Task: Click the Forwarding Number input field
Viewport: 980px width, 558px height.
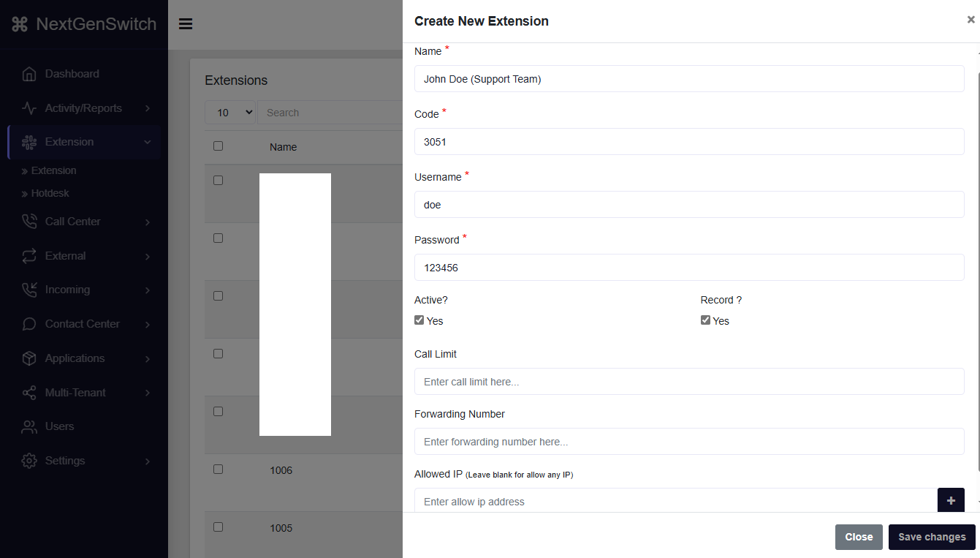Action: (x=689, y=441)
